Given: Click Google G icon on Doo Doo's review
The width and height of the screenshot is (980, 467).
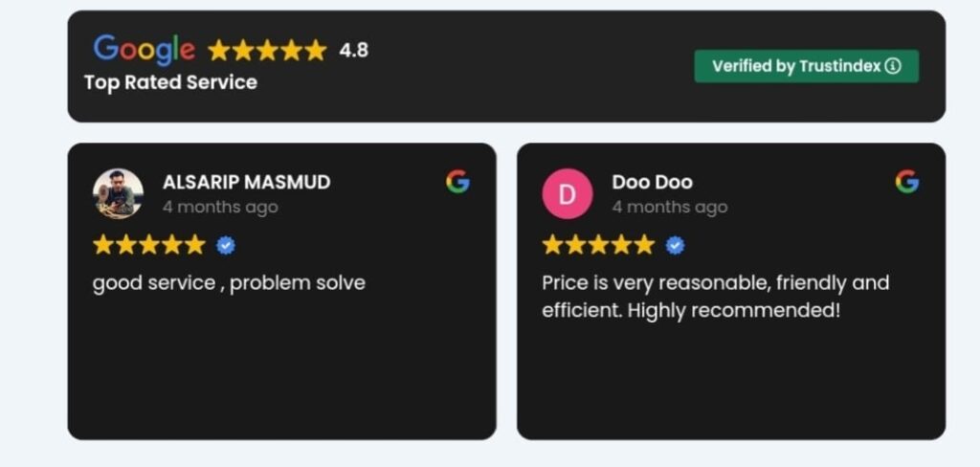Looking at the screenshot, I should pos(906,182).
